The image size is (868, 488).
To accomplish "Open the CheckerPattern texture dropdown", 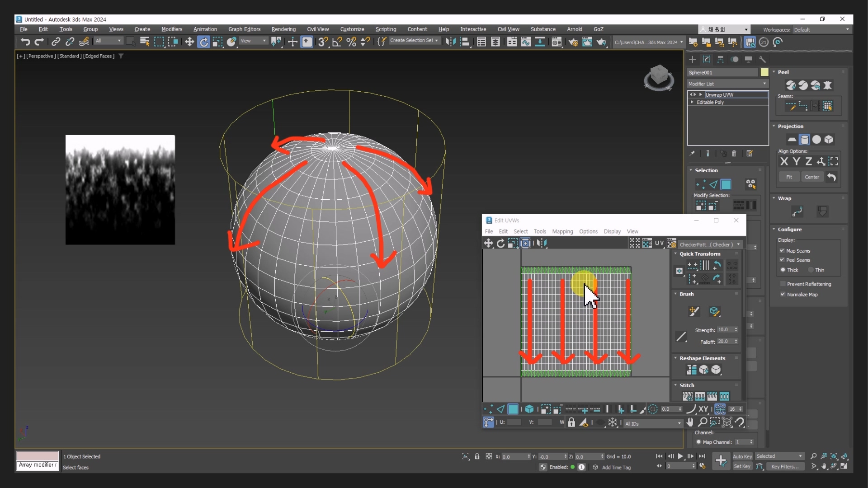I will [738, 244].
